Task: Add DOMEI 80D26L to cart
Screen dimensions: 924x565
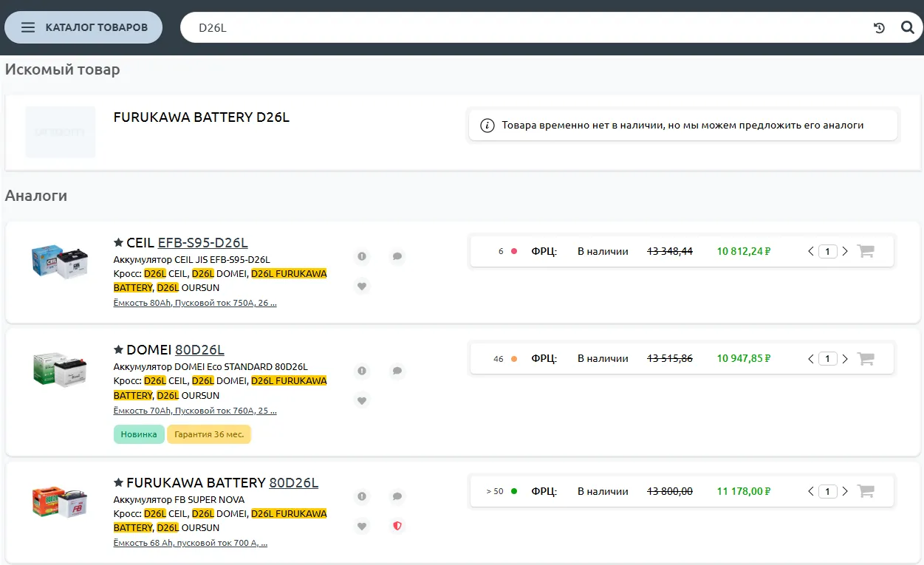Action: [866, 359]
